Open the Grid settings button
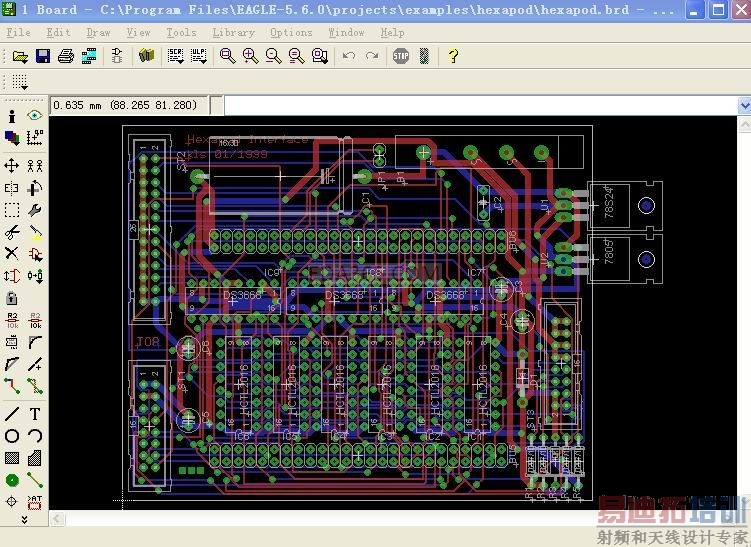This screenshot has width=751, height=547. point(20,82)
